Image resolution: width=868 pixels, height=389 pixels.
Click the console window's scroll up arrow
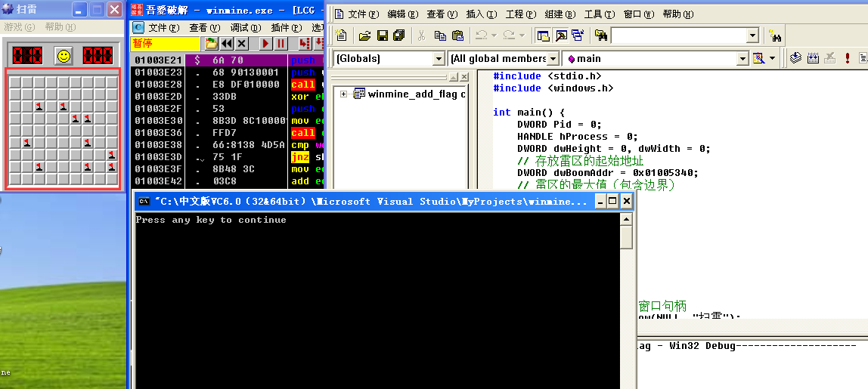[x=626, y=220]
